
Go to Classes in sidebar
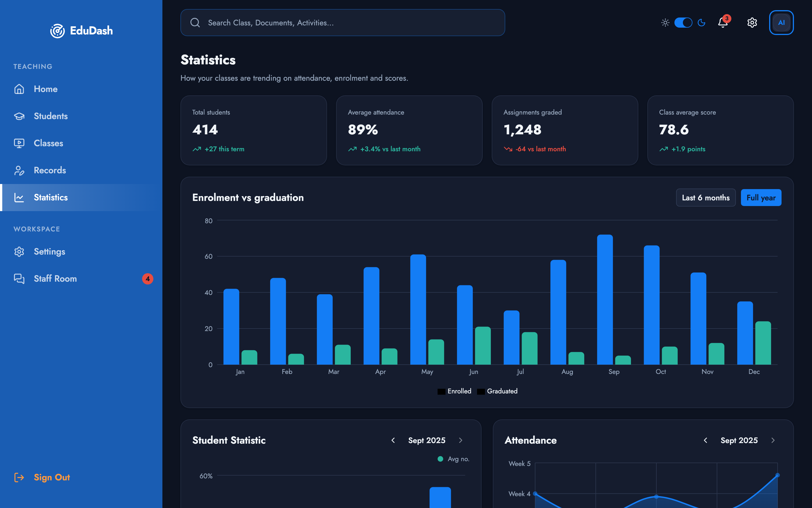click(x=81, y=143)
